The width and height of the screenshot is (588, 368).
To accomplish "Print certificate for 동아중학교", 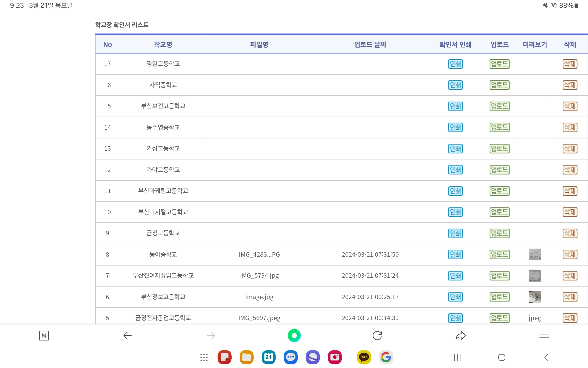I will pyautogui.click(x=455, y=254).
